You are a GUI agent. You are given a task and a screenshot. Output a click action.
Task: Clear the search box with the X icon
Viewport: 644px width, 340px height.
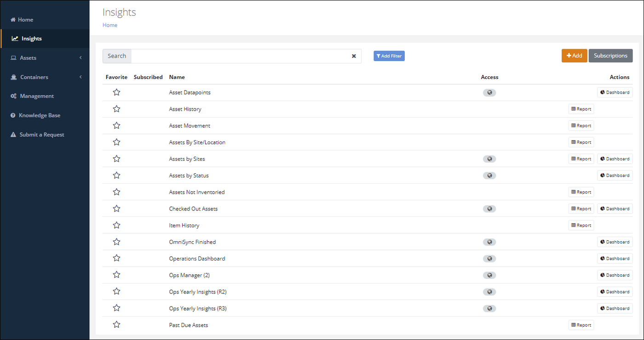[x=354, y=56]
